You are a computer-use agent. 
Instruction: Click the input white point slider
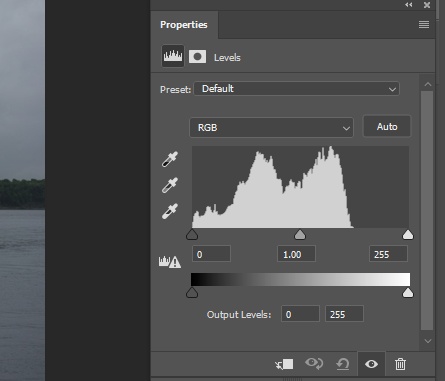408,234
